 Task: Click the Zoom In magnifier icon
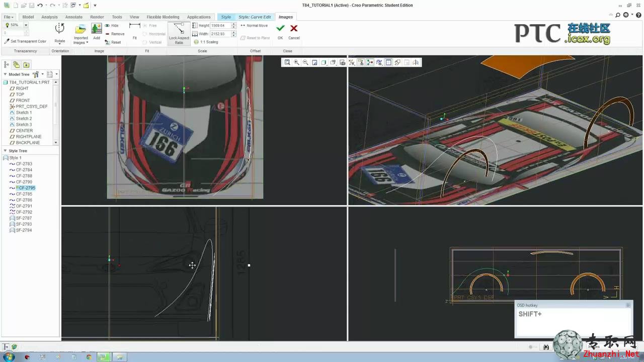296,62
